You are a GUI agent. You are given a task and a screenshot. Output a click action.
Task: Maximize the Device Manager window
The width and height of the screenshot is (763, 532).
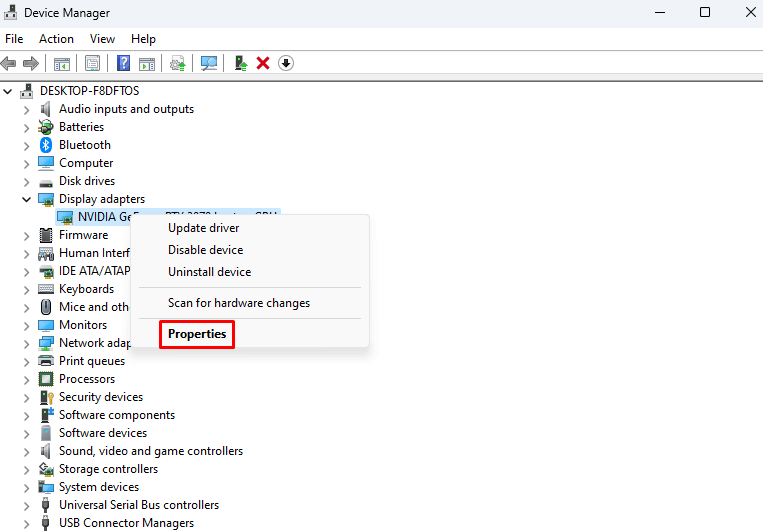click(705, 12)
